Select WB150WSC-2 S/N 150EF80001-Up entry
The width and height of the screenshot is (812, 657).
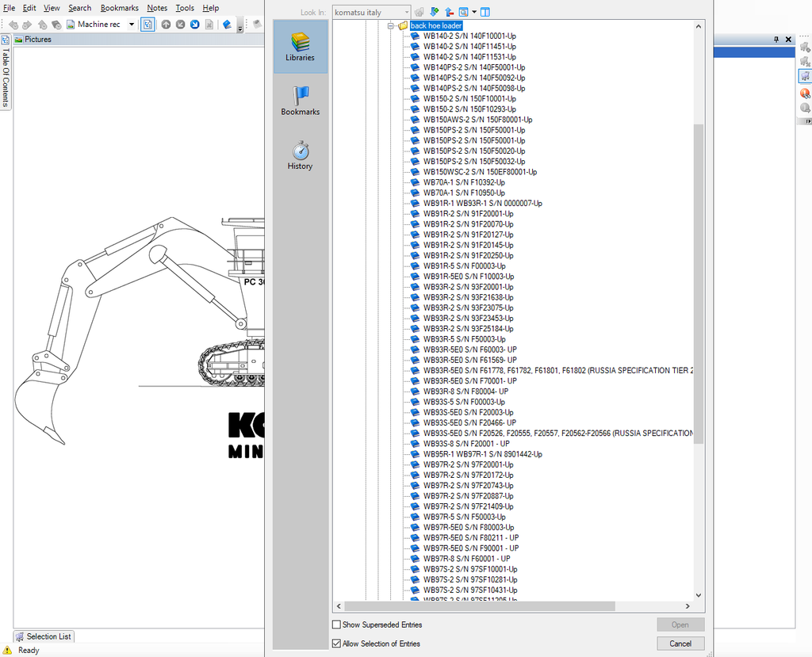click(x=480, y=172)
